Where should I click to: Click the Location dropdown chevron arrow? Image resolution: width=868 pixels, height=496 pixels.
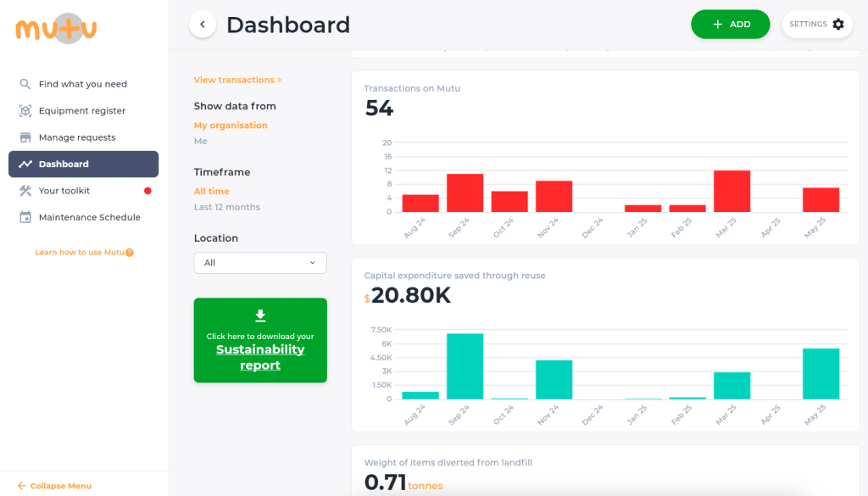point(312,263)
